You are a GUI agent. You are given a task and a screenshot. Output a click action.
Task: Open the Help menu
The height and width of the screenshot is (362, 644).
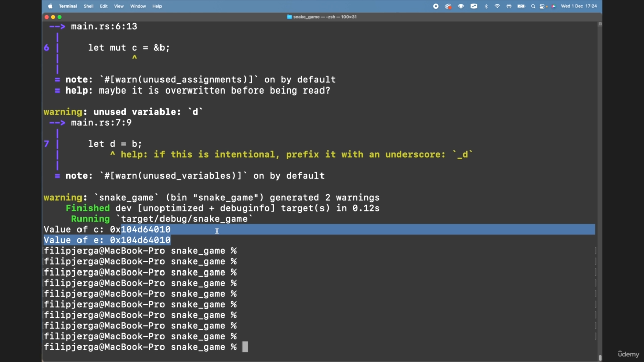point(157,6)
